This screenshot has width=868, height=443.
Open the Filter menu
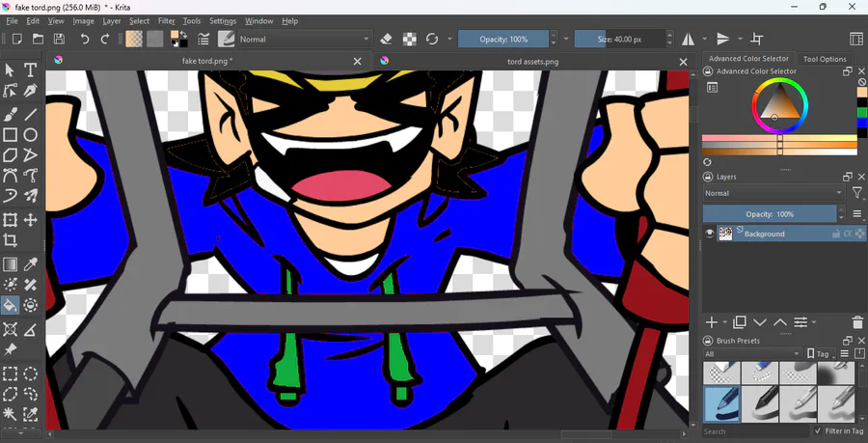167,21
